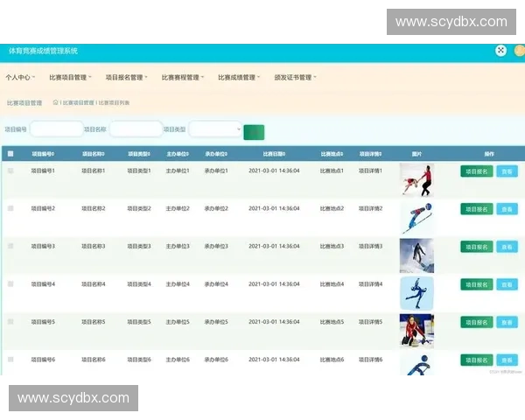Screen dimensions: 525x420
Task: Check the row checkbox for 项目编号5
Action: point(10,322)
